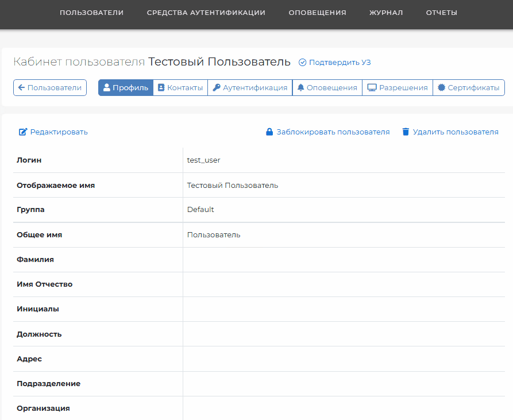The width and height of the screenshot is (513, 420).
Task: Click the pencil edit icon beside Редактировать
Action: [23, 132]
